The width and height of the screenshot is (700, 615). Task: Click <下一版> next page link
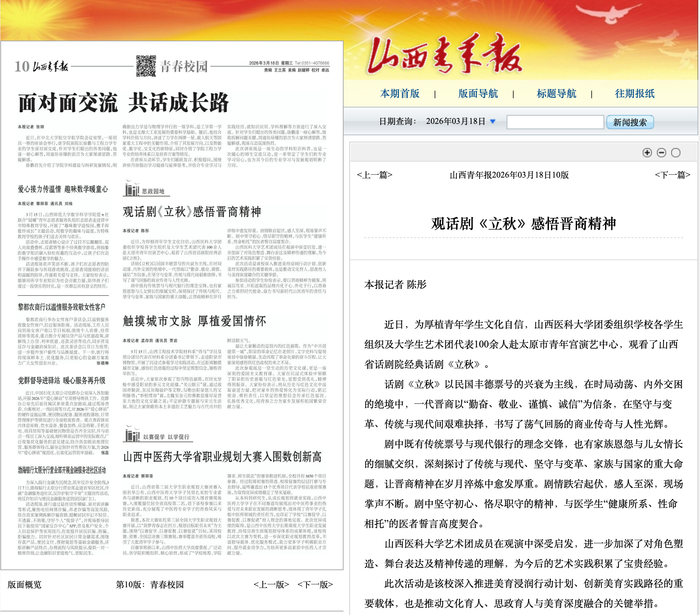tap(315, 584)
